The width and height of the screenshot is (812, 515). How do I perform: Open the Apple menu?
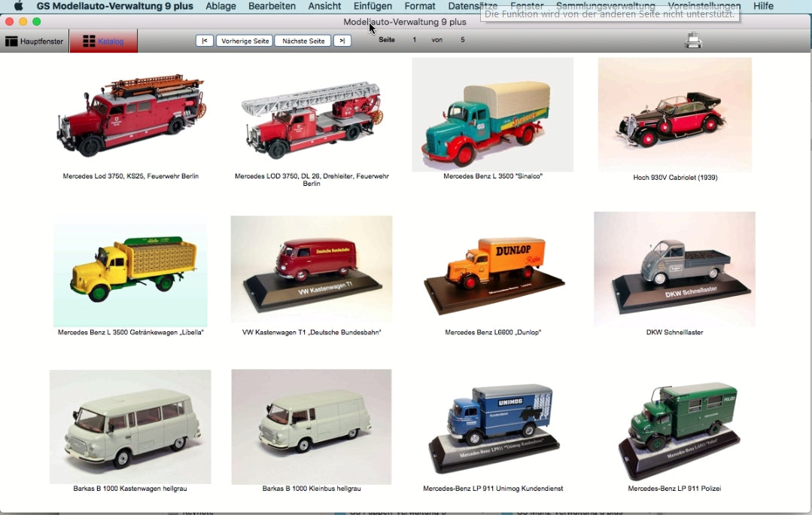[x=18, y=6]
